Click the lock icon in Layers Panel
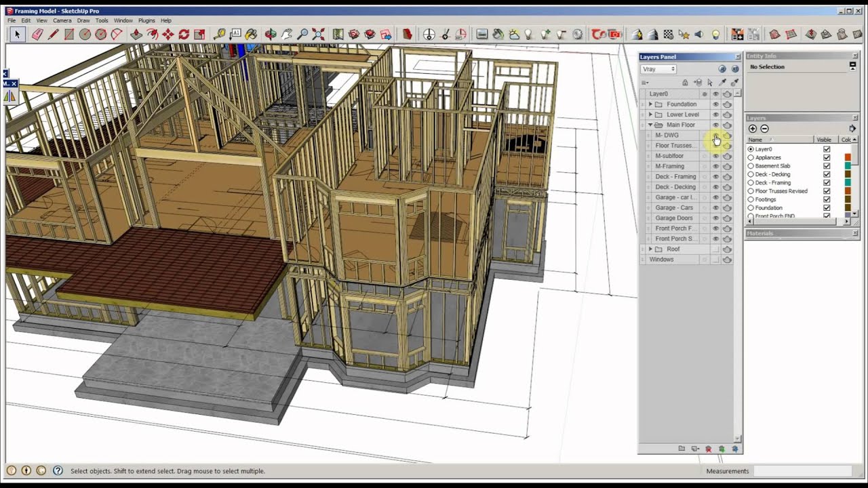Viewport: 868px width, 488px height. [x=685, y=83]
